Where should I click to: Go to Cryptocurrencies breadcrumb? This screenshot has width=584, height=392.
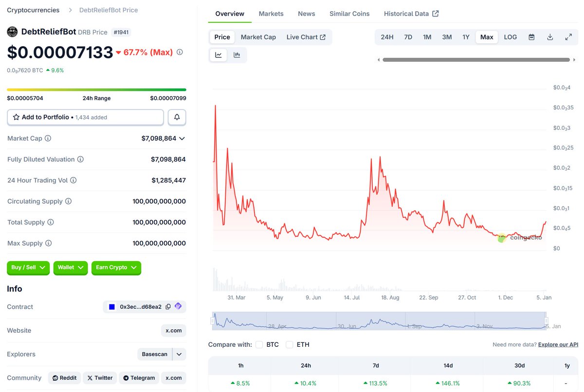[33, 10]
